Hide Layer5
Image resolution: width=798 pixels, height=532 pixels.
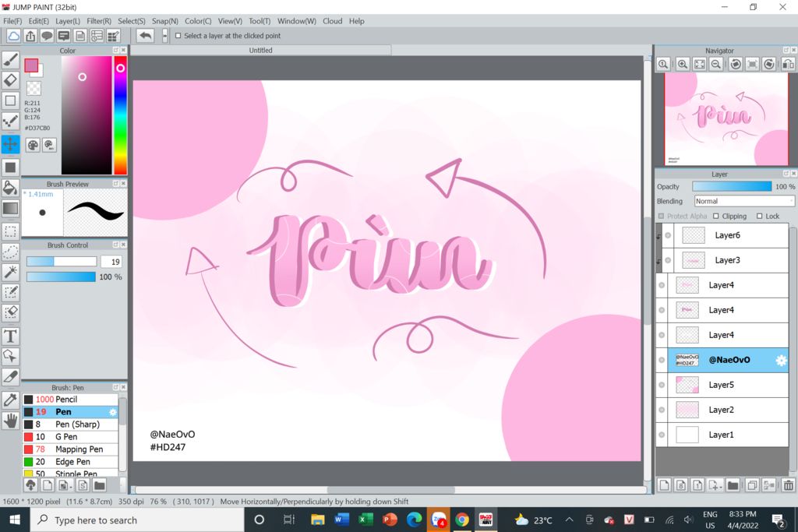(662, 385)
